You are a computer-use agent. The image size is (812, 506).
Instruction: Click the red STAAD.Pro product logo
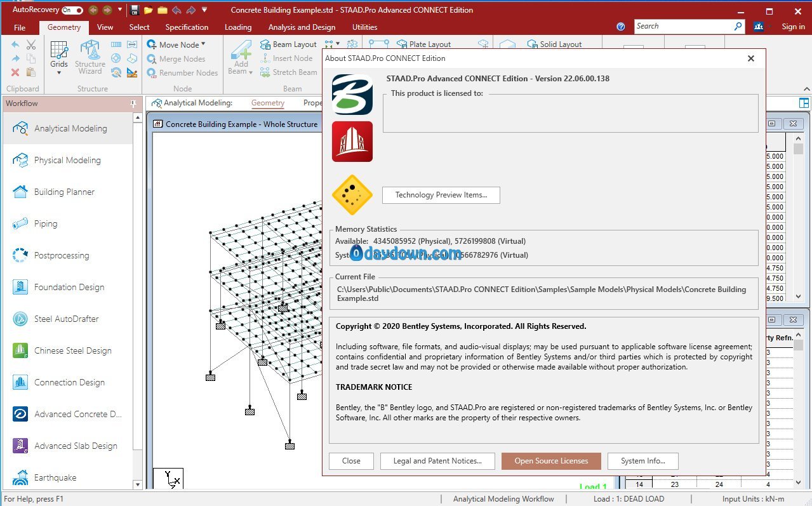point(352,142)
